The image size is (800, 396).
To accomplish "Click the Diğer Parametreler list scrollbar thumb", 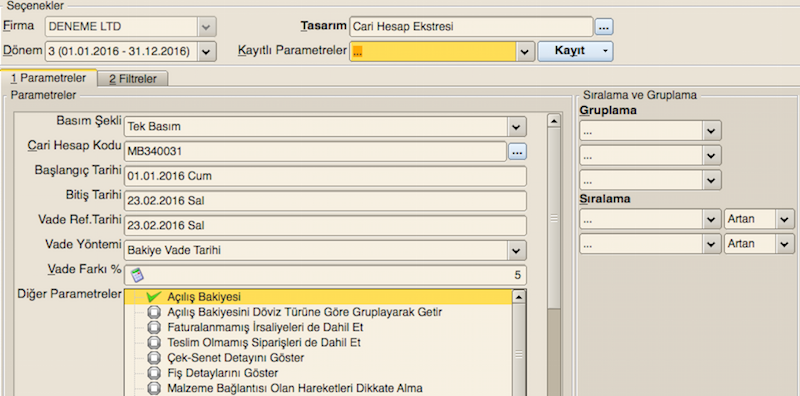I will (519, 355).
